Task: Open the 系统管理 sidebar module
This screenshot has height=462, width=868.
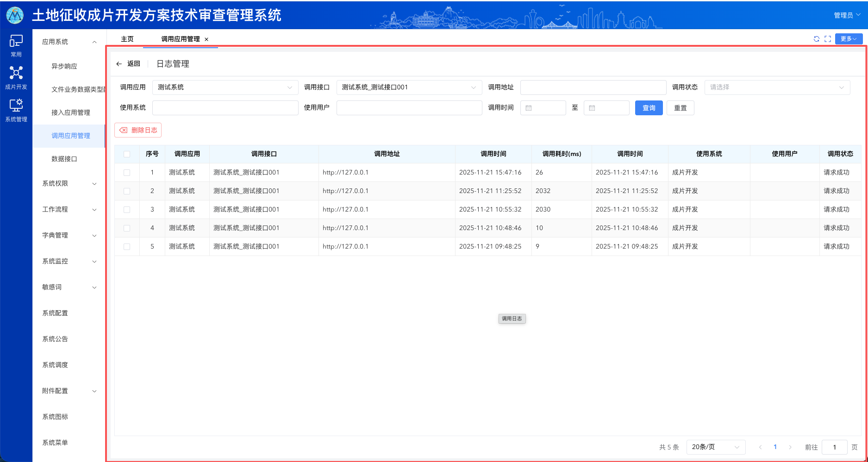Action: point(16,110)
